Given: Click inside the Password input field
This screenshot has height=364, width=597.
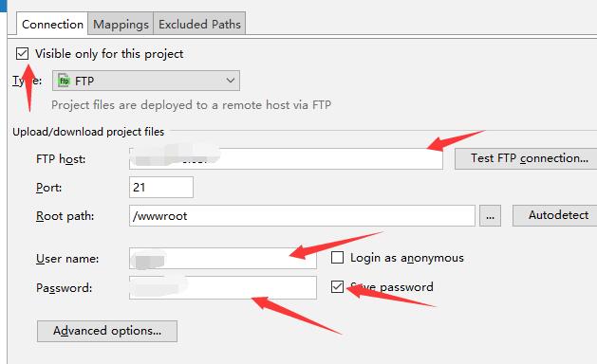Looking at the screenshot, I should click(223, 287).
